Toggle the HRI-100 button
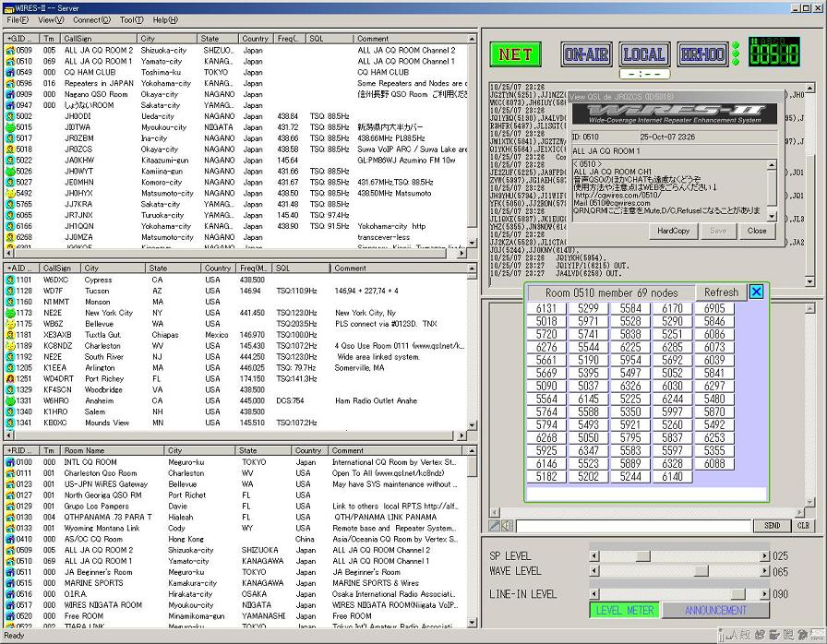Viewport: 827px width, 644px height. tap(702, 54)
